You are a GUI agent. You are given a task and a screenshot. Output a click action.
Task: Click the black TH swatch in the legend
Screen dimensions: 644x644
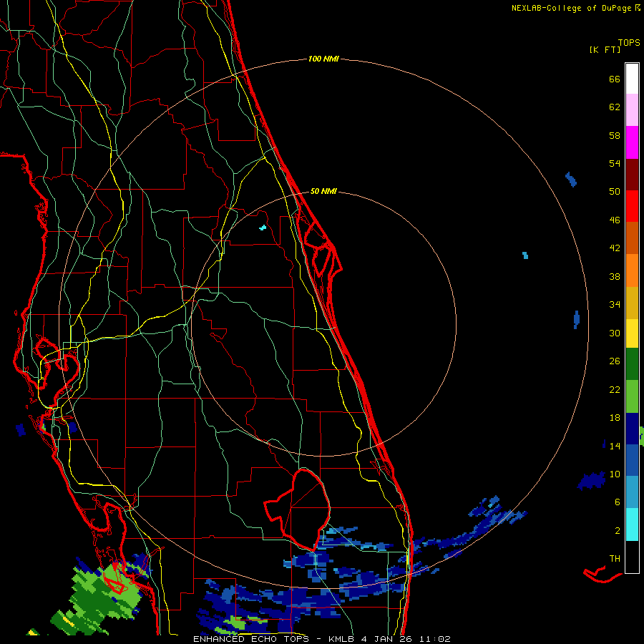click(632, 557)
